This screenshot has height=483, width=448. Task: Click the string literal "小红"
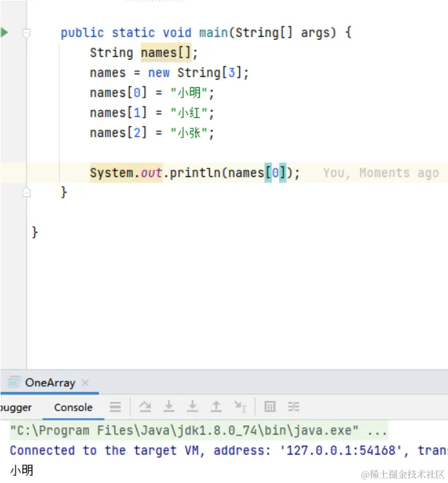(x=189, y=113)
